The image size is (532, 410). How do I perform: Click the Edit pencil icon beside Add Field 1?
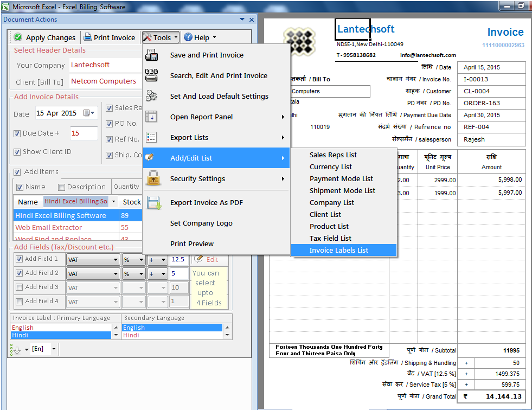click(x=198, y=259)
